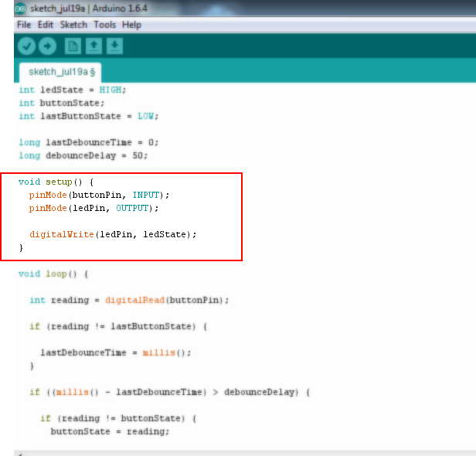Click the Arduino logo in title bar
476x456 pixels.
(x=20, y=9)
